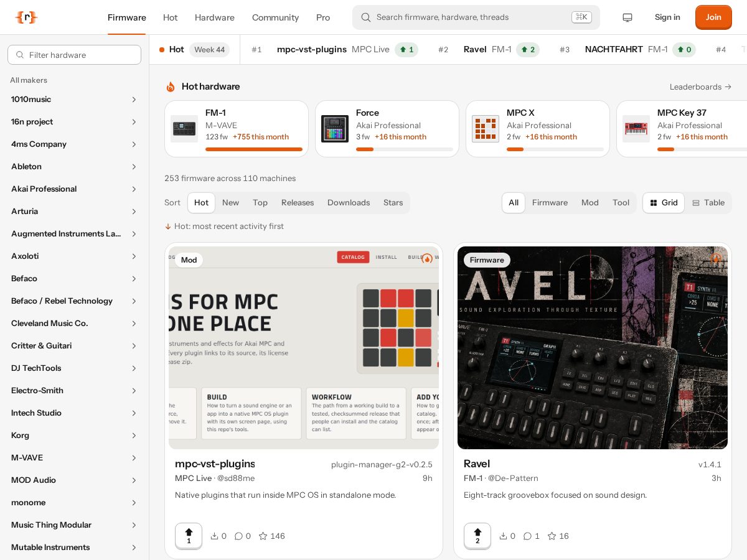Click star icon showing 16

pyautogui.click(x=552, y=536)
